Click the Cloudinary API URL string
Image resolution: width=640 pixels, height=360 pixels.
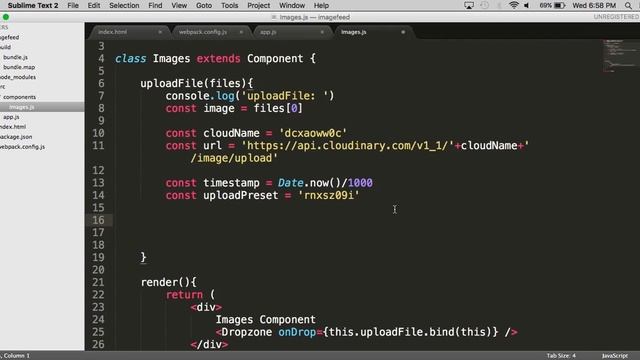click(x=348, y=146)
